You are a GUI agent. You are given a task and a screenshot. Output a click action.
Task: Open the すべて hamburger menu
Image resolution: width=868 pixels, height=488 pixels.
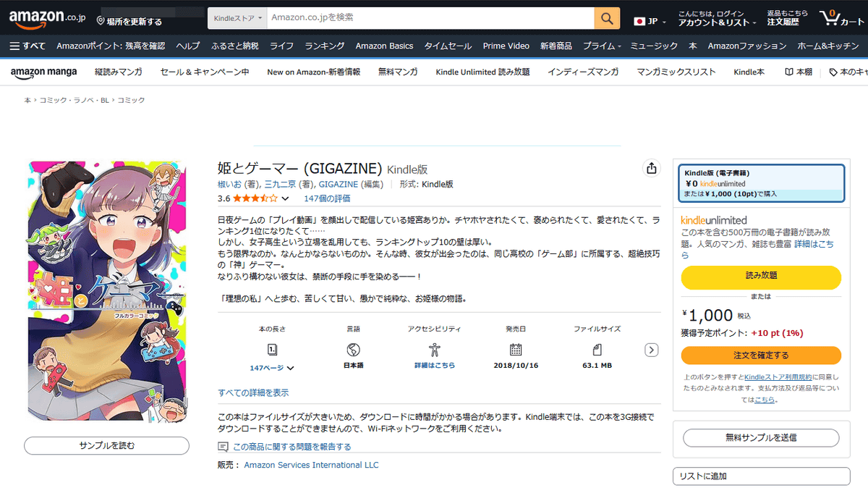[x=27, y=46]
